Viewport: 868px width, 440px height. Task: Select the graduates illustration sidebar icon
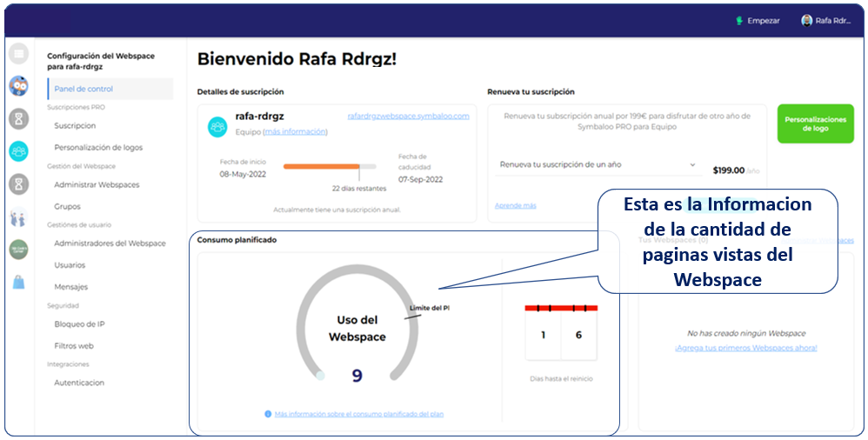click(19, 217)
